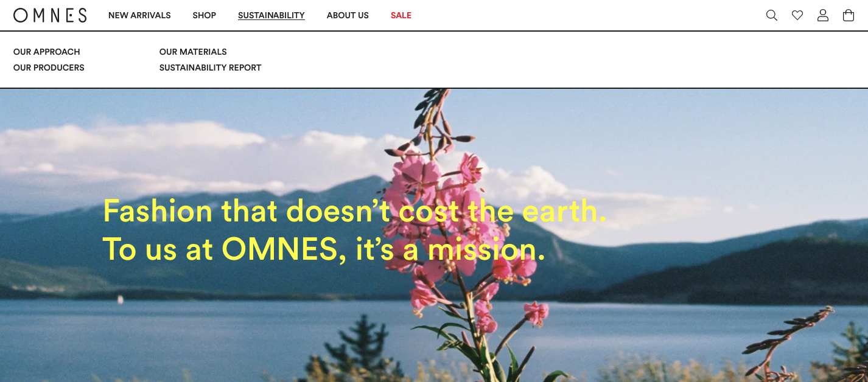Open the search magnifier icon
Viewport: 868px width, 382px height.
pyautogui.click(x=772, y=15)
